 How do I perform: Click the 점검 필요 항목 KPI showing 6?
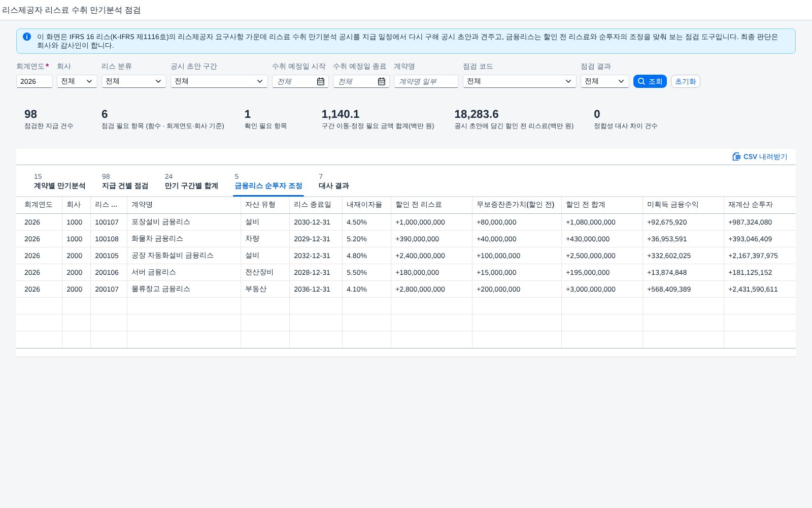point(162,119)
